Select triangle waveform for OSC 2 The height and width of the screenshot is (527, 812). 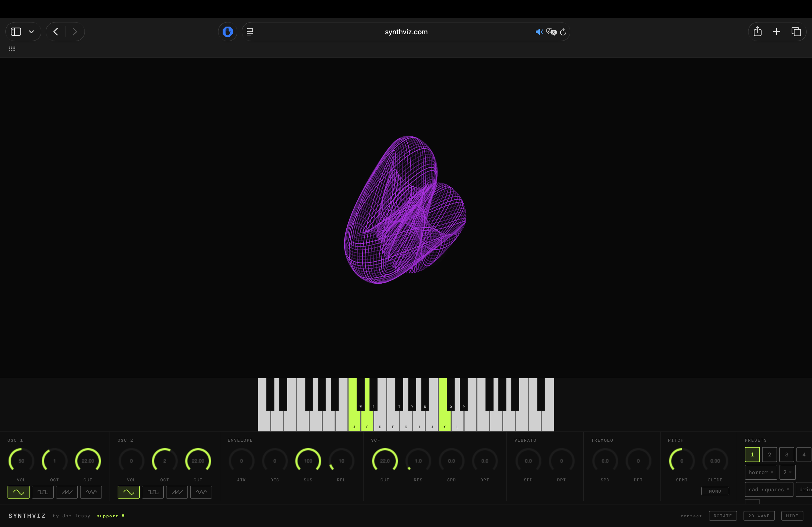(x=201, y=492)
